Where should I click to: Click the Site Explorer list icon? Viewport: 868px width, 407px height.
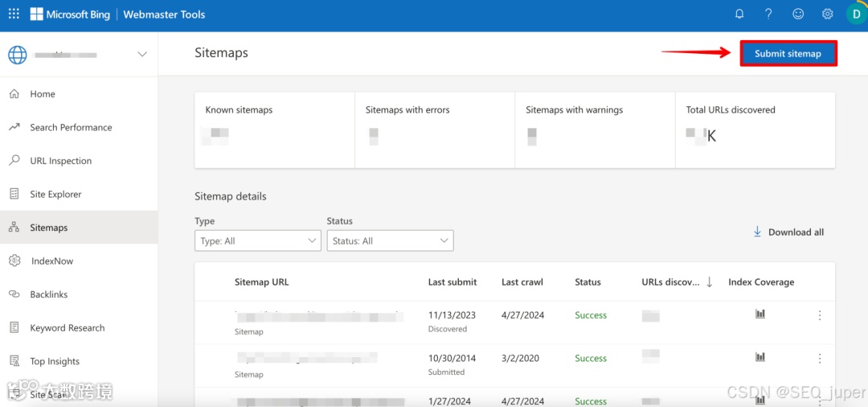14,195
